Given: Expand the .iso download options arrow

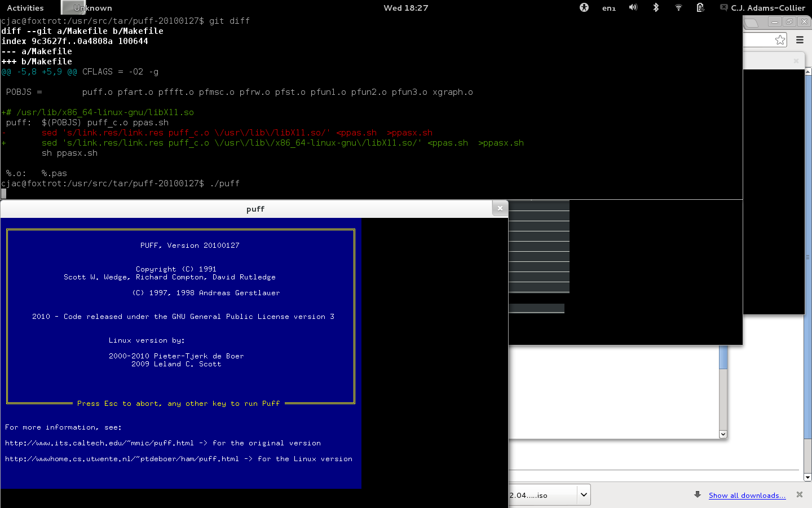Looking at the screenshot, I should tap(584, 495).
